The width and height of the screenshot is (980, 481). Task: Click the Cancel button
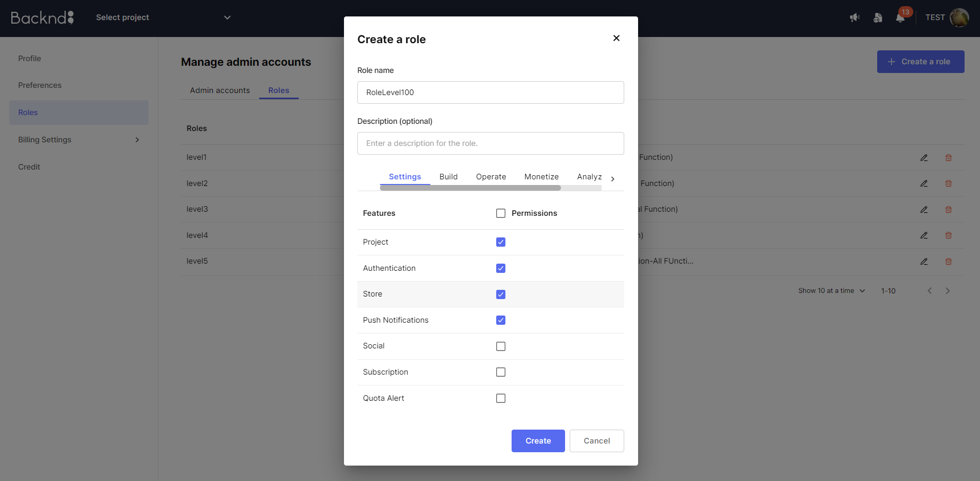click(x=596, y=441)
